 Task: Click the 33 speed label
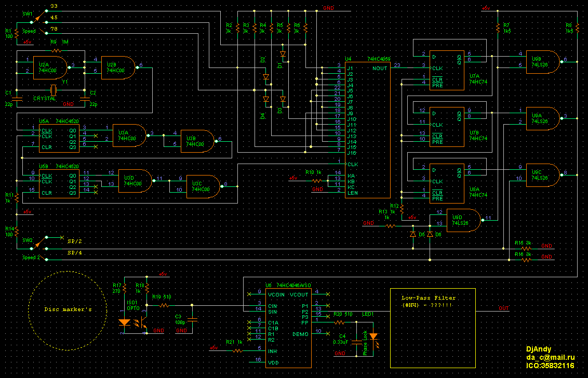click(x=54, y=6)
